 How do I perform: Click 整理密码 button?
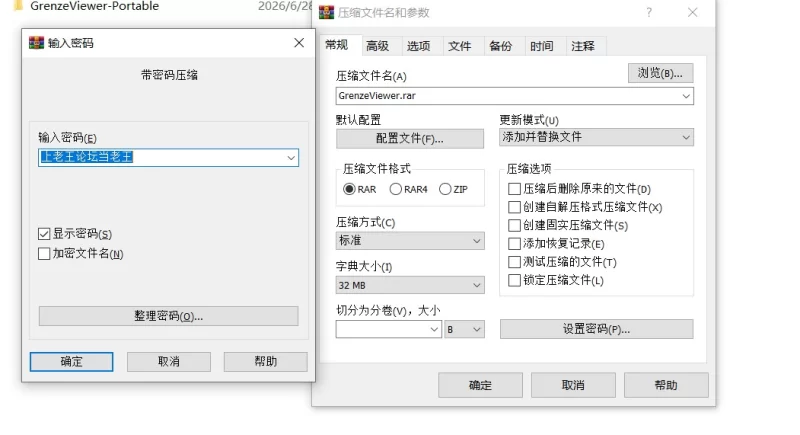point(168,316)
